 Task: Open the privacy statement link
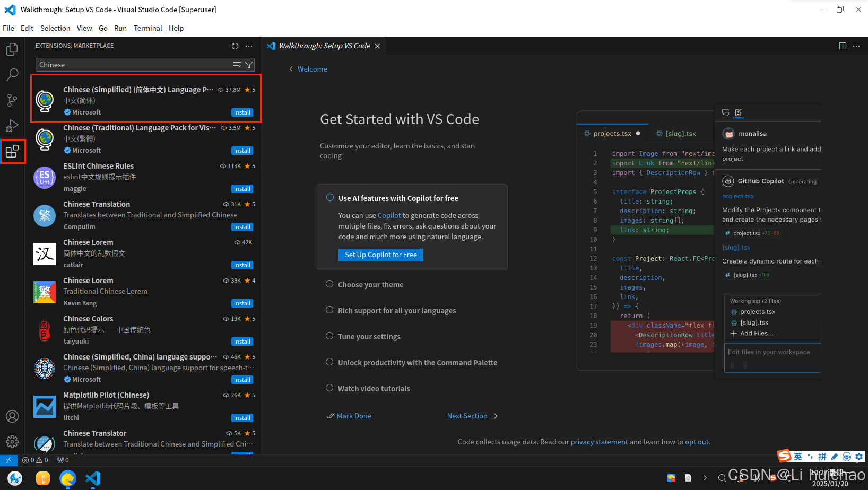coord(599,442)
